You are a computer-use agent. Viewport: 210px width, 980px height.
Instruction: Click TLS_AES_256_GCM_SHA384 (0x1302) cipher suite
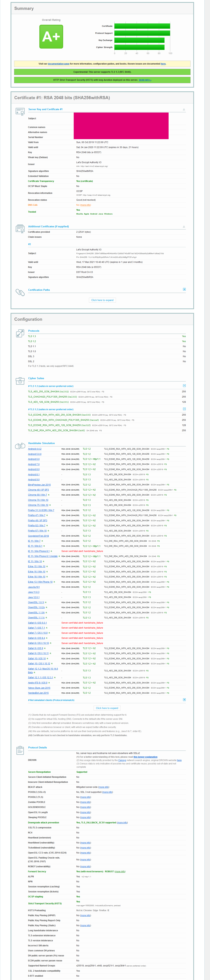[48, 391]
